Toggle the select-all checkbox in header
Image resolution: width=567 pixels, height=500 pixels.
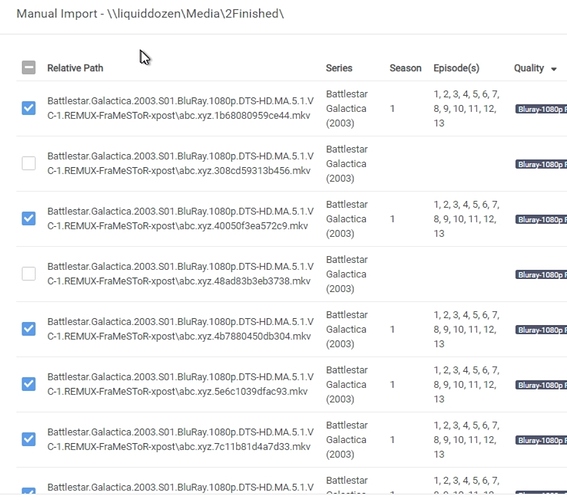pos(29,68)
